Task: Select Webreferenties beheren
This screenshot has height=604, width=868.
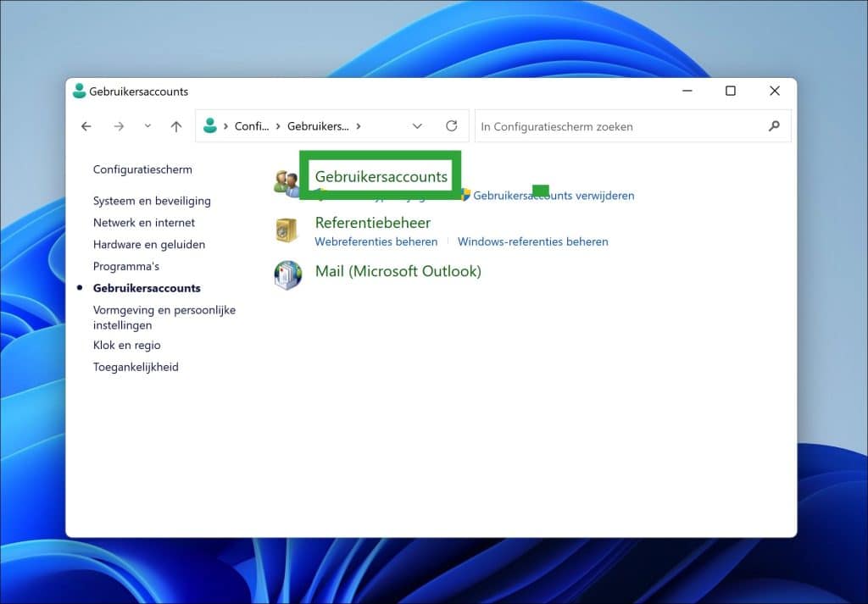Action: click(x=376, y=241)
